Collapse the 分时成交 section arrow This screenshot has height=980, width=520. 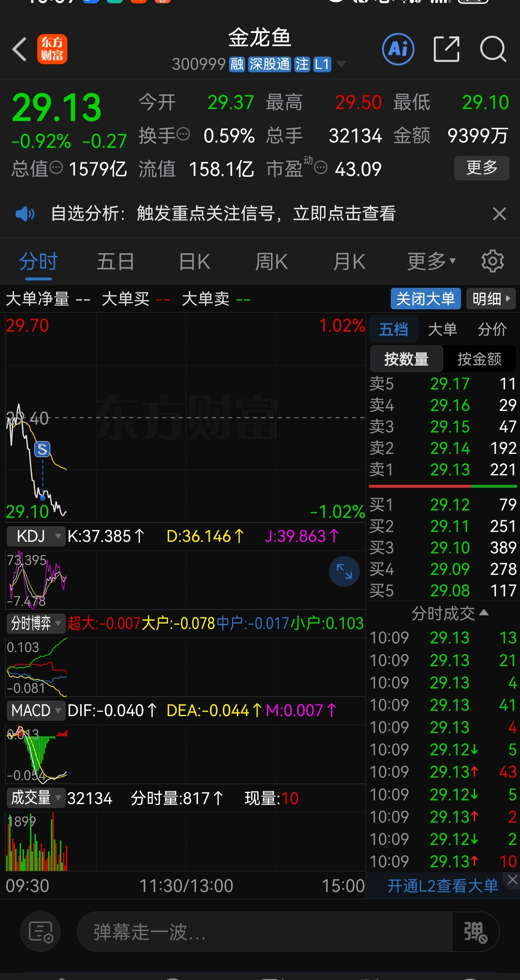484,612
